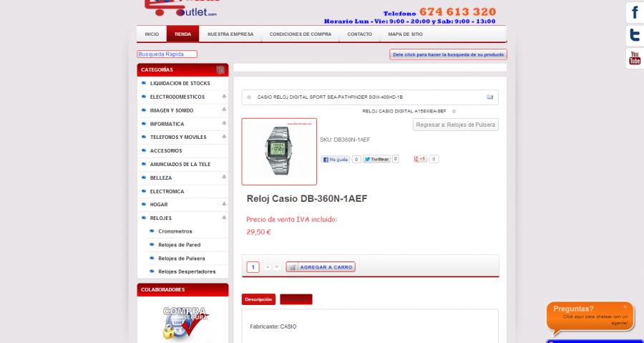This screenshot has width=644, height=343.
Task: Increase quantity with the up arrow
Action: (268, 267)
